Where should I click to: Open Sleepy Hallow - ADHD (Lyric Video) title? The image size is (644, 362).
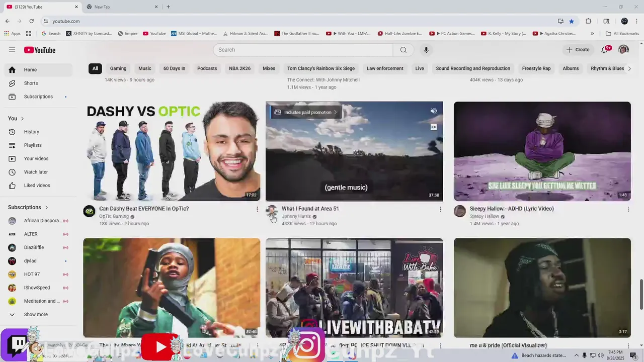pos(512,209)
